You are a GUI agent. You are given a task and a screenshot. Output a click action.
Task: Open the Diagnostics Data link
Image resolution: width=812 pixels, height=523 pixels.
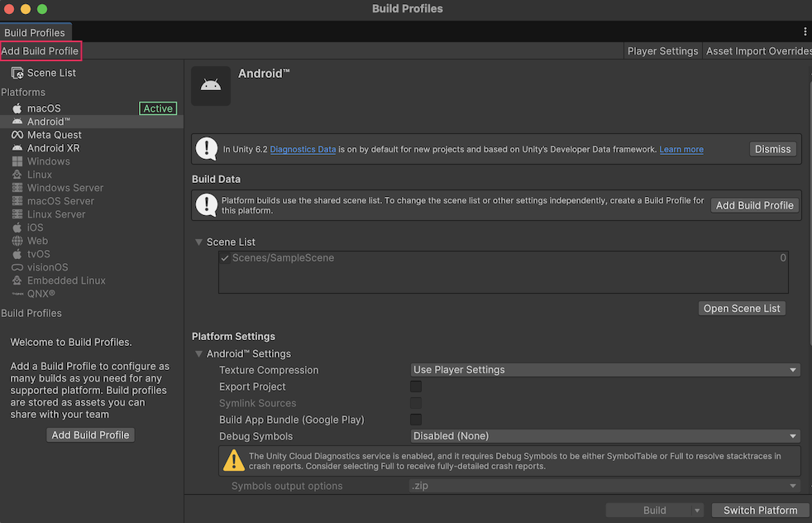tap(303, 150)
